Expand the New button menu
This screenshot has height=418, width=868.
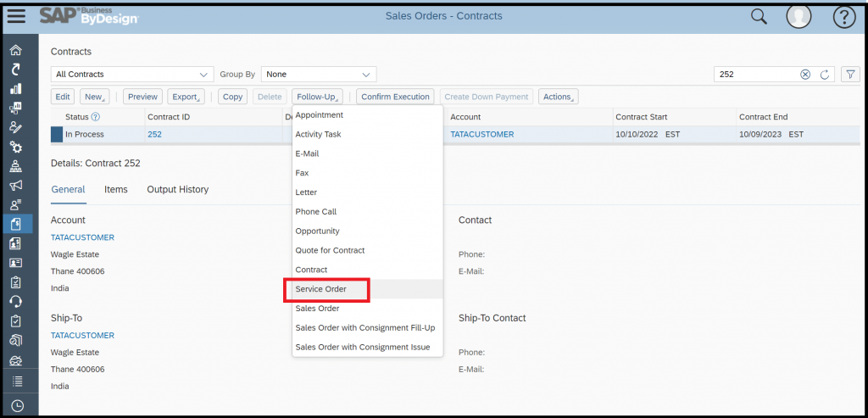point(95,97)
